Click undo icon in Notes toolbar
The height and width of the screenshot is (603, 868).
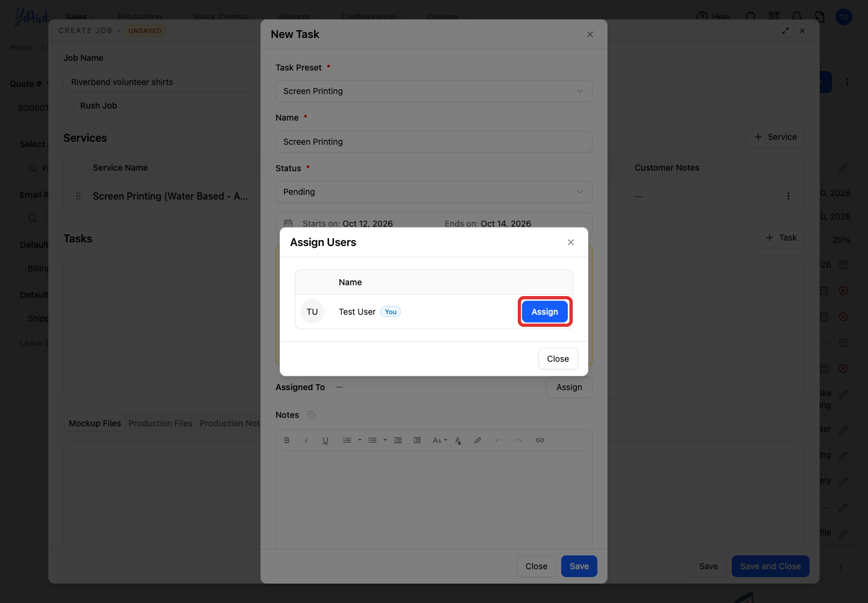(x=499, y=440)
